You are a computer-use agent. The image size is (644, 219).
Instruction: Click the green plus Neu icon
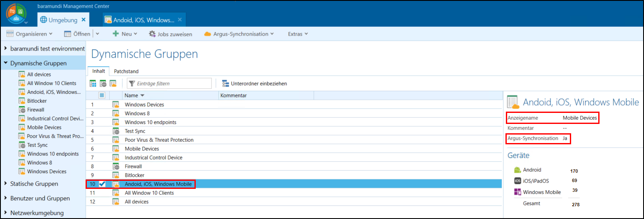click(x=115, y=34)
